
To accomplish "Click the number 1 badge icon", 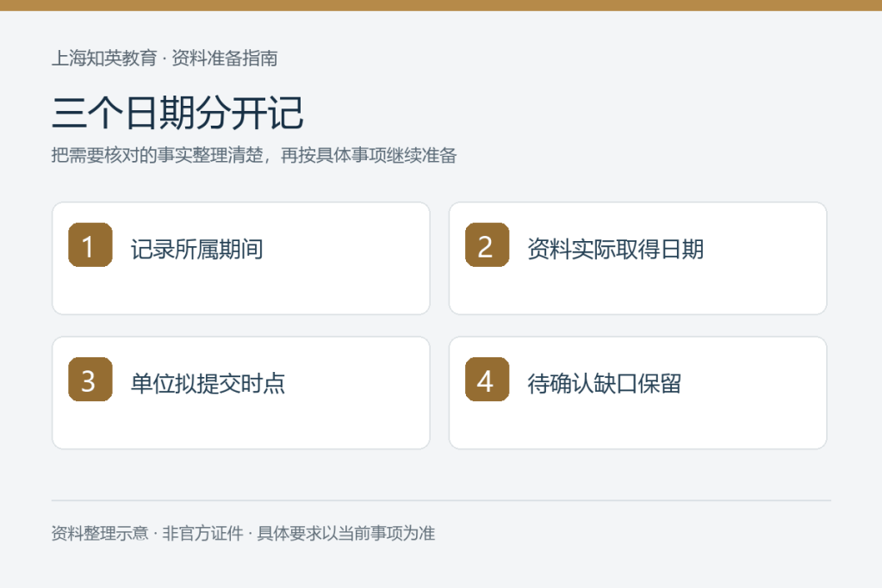I will (90, 244).
